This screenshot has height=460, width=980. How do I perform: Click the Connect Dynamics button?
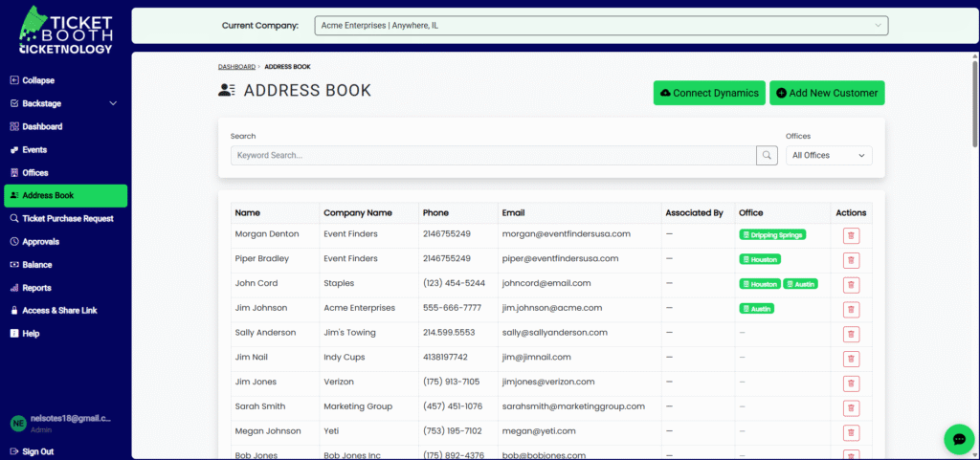point(709,93)
